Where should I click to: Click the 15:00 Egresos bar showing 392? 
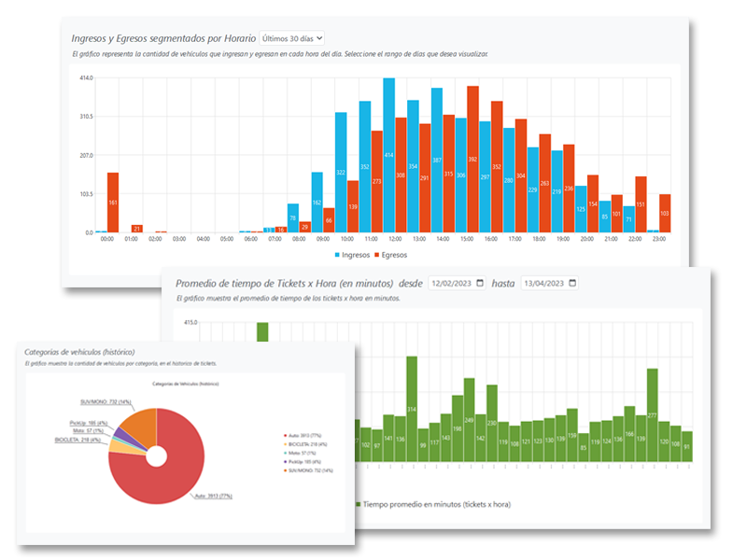(x=472, y=159)
